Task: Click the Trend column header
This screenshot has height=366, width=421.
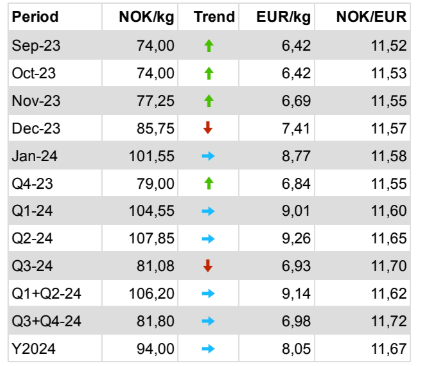Action: 214,17
